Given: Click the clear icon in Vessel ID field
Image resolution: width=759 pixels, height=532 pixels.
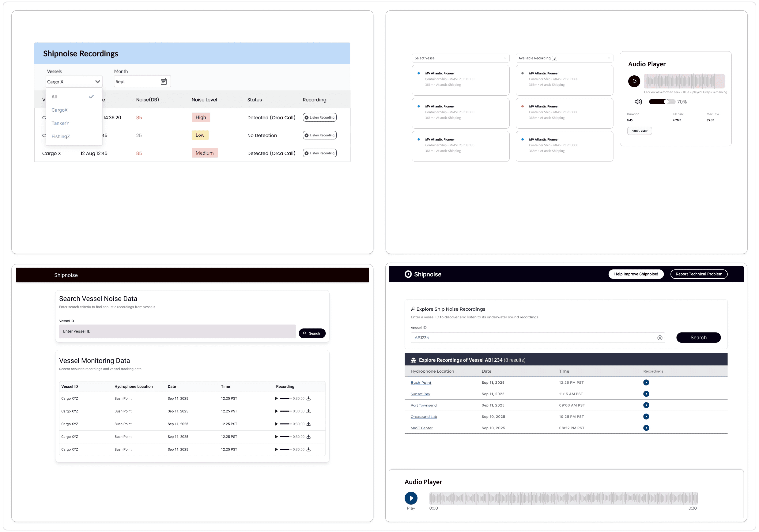Looking at the screenshot, I should coord(659,338).
